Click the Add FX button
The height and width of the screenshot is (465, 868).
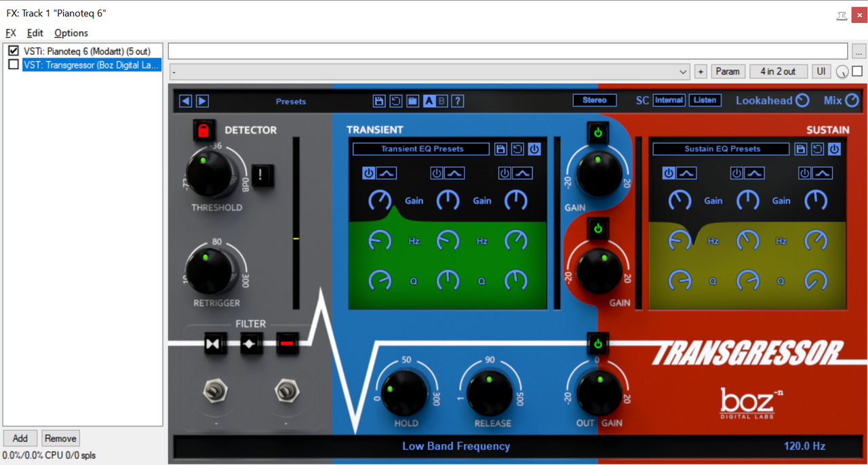(20, 438)
